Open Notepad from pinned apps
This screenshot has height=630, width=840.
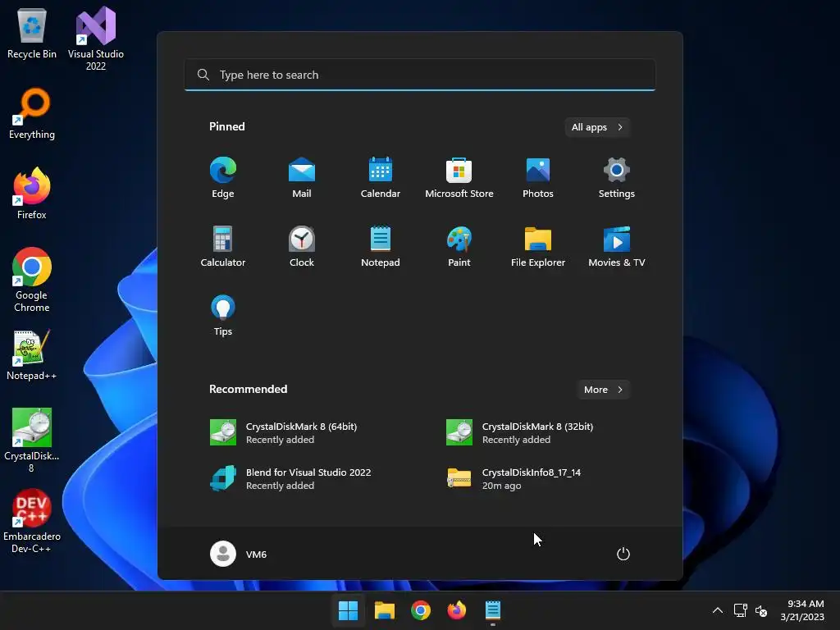[x=381, y=246]
